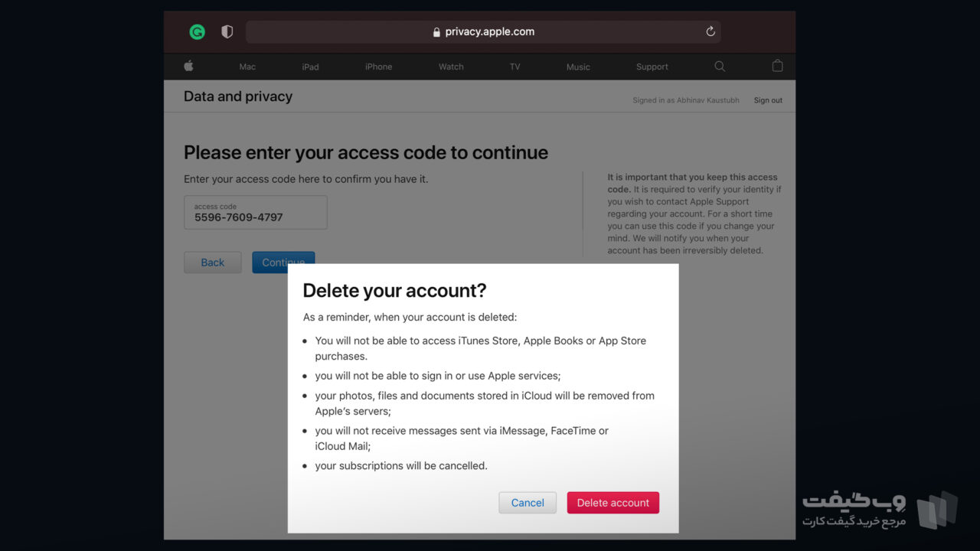Open the privacy shield icon
Screen dimensions: 980x551
(x=227, y=32)
